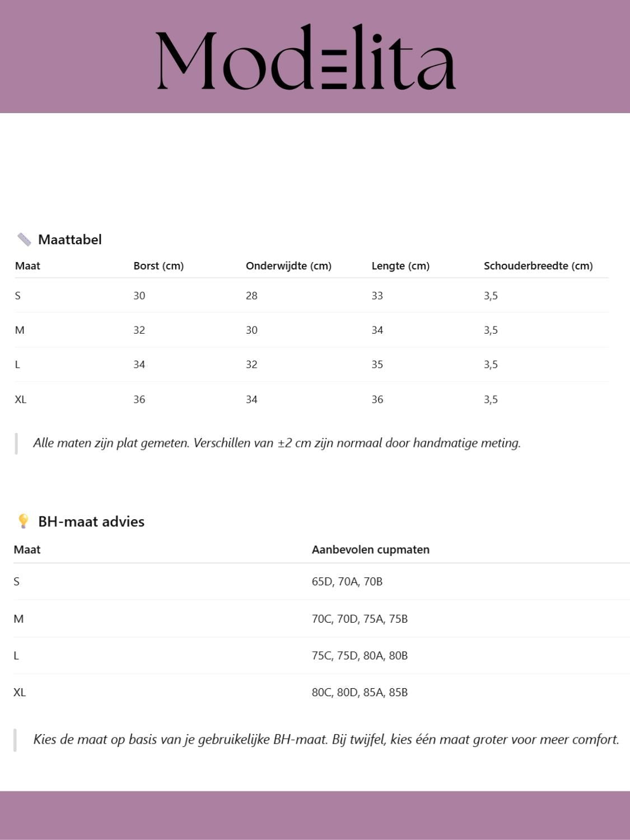This screenshot has height=840, width=630.
Task: Click the Borst (cm) column header
Action: [158, 266]
